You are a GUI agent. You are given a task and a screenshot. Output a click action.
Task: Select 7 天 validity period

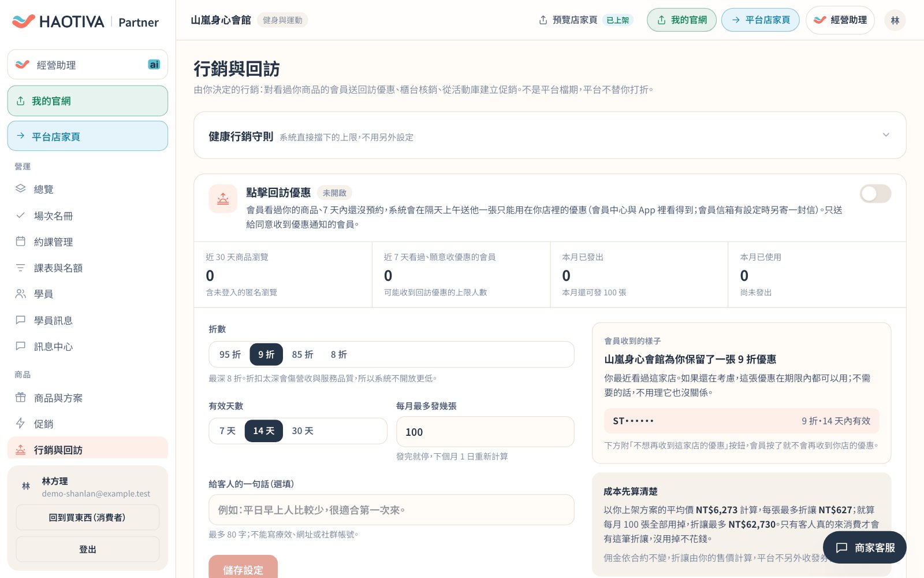click(x=228, y=431)
